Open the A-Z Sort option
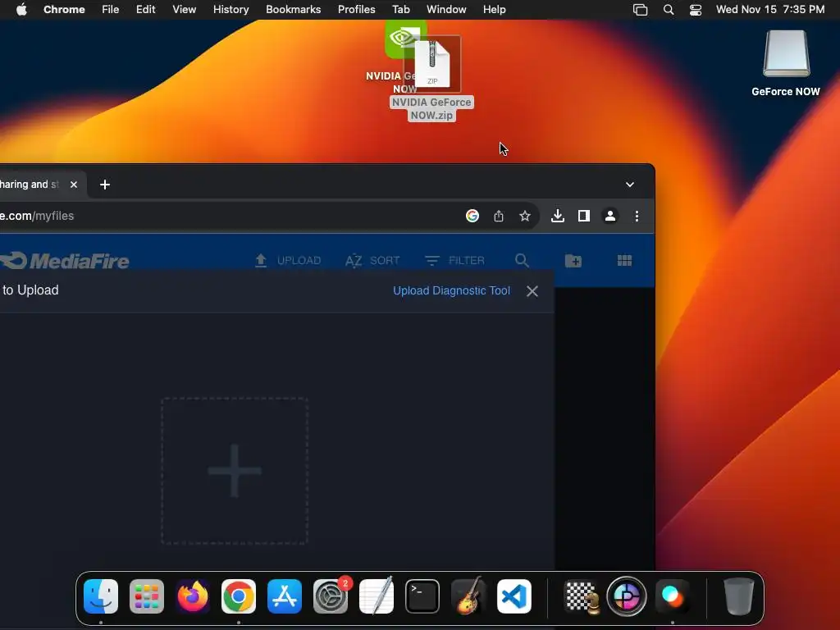Viewport: 840px width, 630px height. (372, 260)
